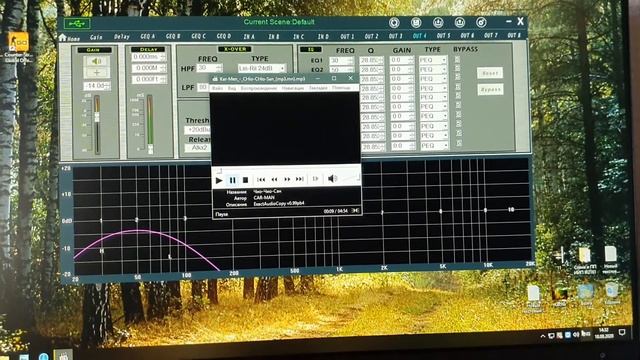Click the save scene disk icon
640x360 pixels.
[x=416, y=22]
